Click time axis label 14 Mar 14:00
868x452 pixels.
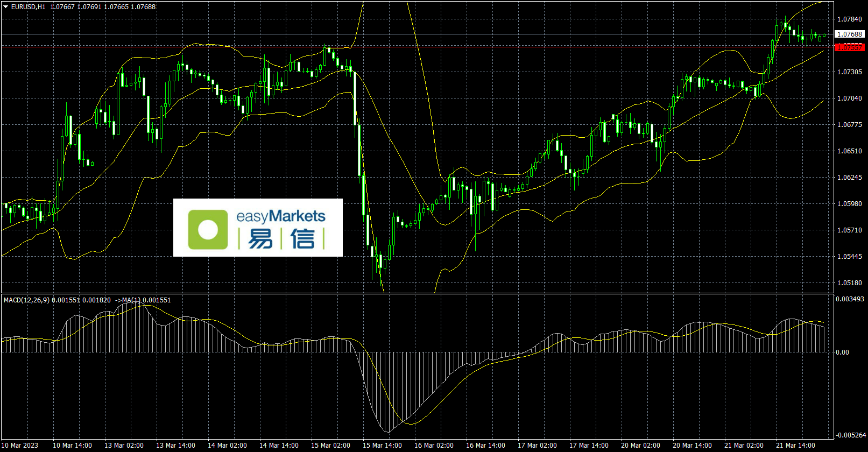tap(279, 446)
